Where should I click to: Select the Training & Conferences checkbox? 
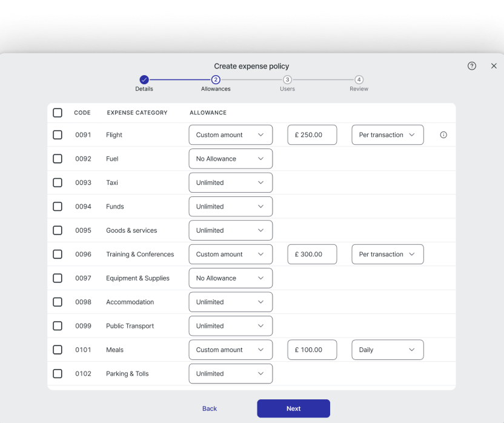coord(58,255)
